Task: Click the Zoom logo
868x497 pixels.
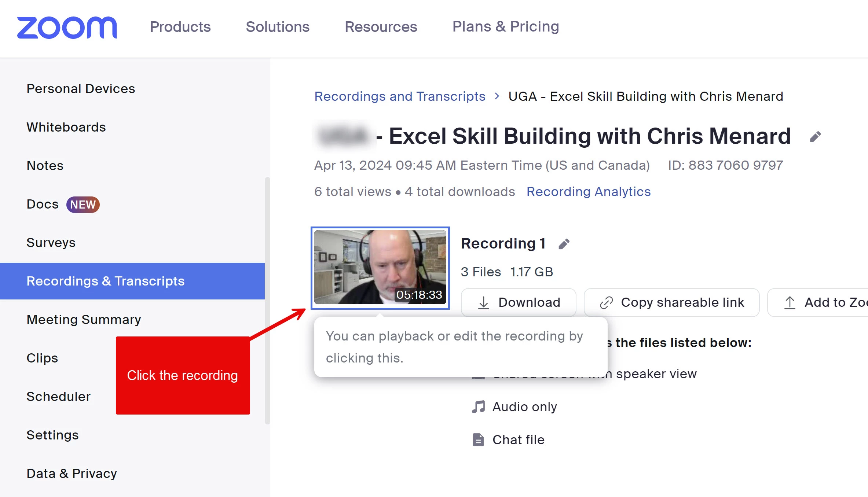Action: [x=67, y=27]
